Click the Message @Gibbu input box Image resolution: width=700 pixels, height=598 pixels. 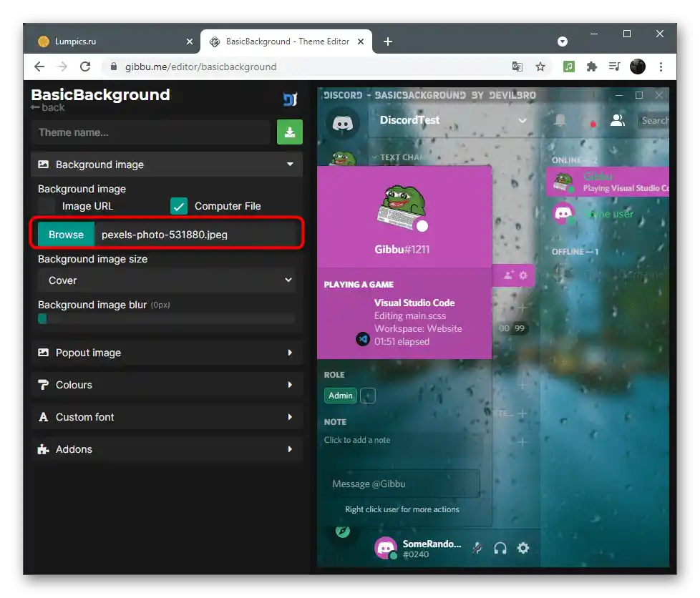click(x=402, y=484)
